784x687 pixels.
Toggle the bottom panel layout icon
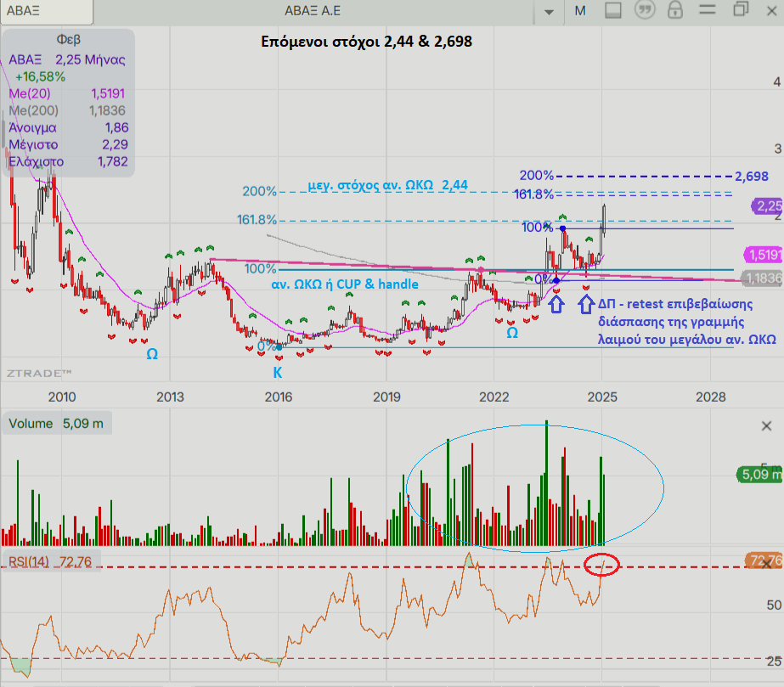[x=614, y=11]
